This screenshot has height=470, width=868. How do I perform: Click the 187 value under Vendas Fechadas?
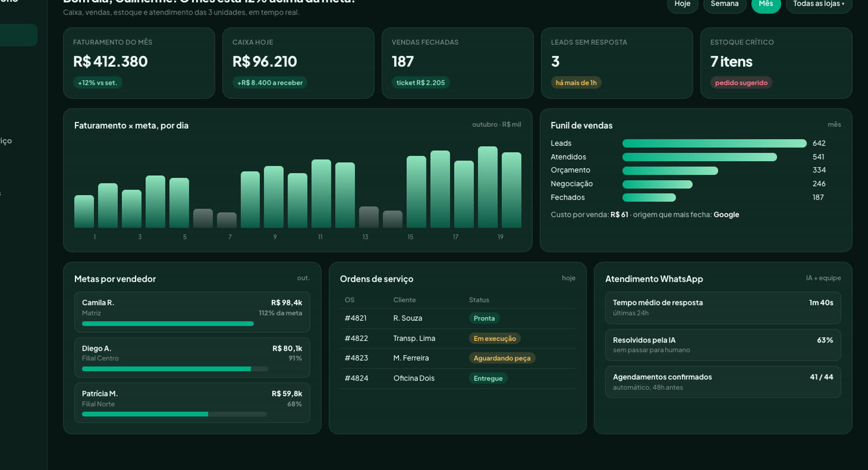pos(403,61)
